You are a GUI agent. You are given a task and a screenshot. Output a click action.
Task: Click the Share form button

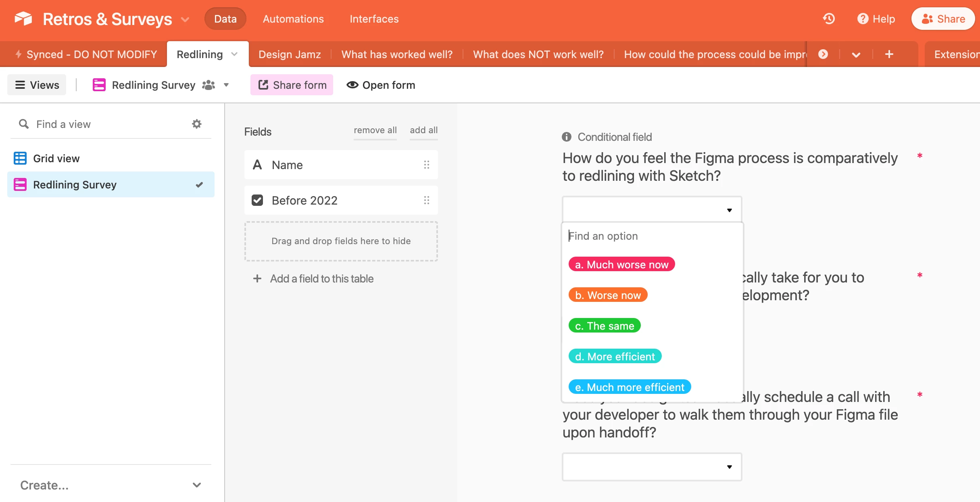tap(292, 85)
